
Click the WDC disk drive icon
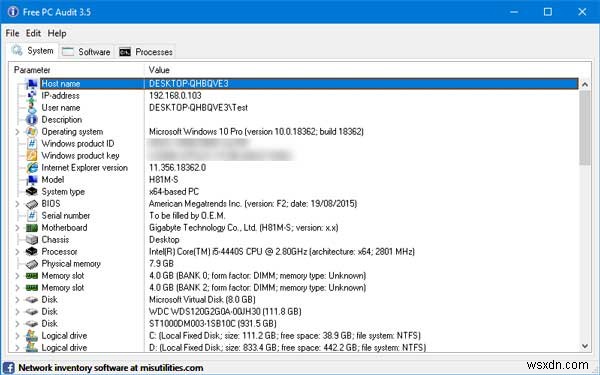[32, 311]
